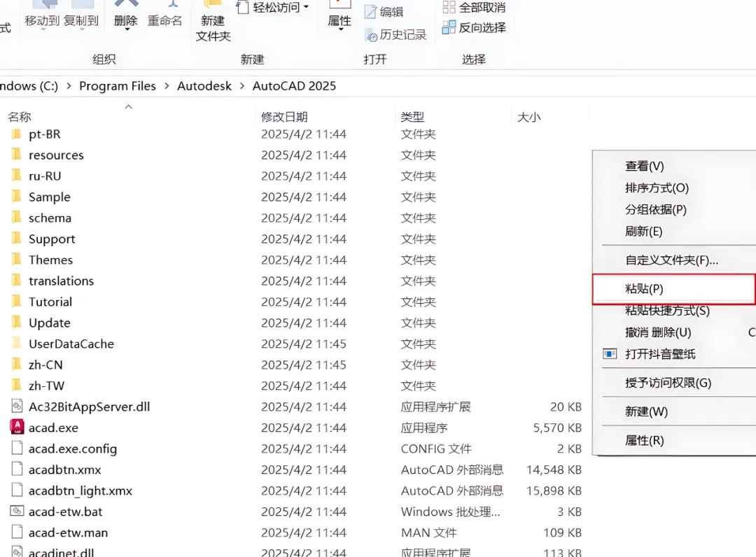This screenshot has width=756, height=557.
Task: Open 新建(W) submenu in context menu
Action: 647,411
